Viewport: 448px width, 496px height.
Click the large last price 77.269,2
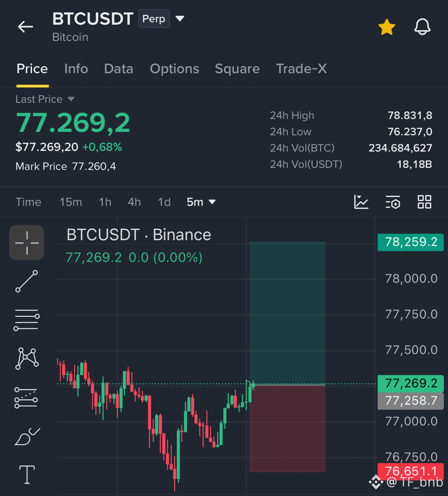coord(73,123)
